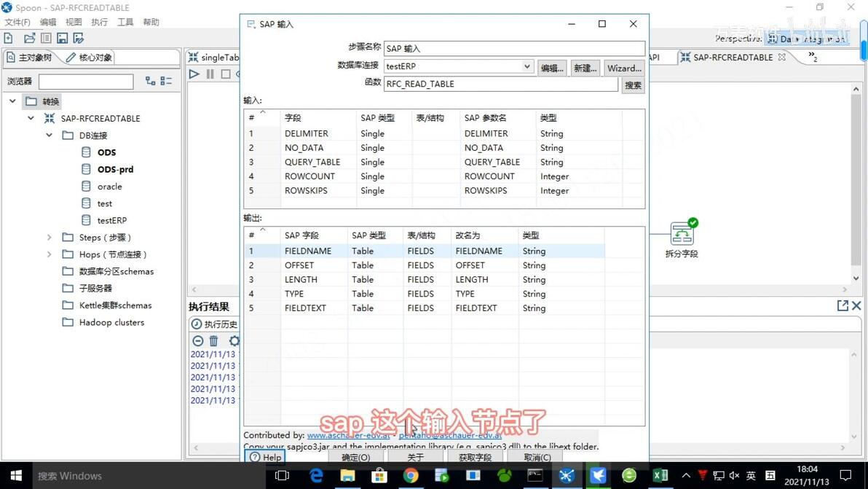Click the Help button in dialog
The image size is (868, 489).
[264, 456]
